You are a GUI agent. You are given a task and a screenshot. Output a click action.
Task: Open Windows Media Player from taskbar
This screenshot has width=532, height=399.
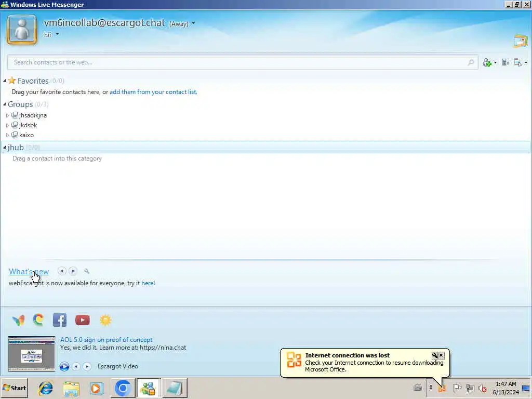coord(96,388)
